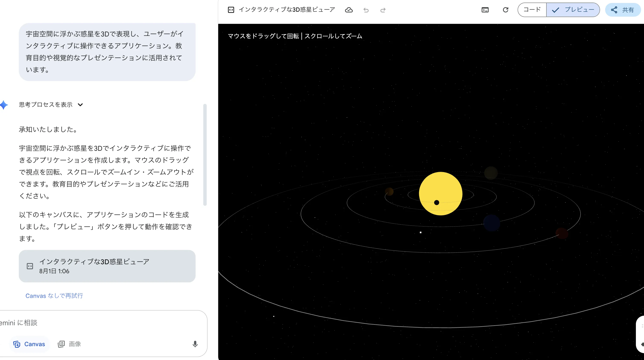This screenshot has height=360, width=644.
Task: Click the Canvas なしで再試行 link
Action: click(54, 296)
